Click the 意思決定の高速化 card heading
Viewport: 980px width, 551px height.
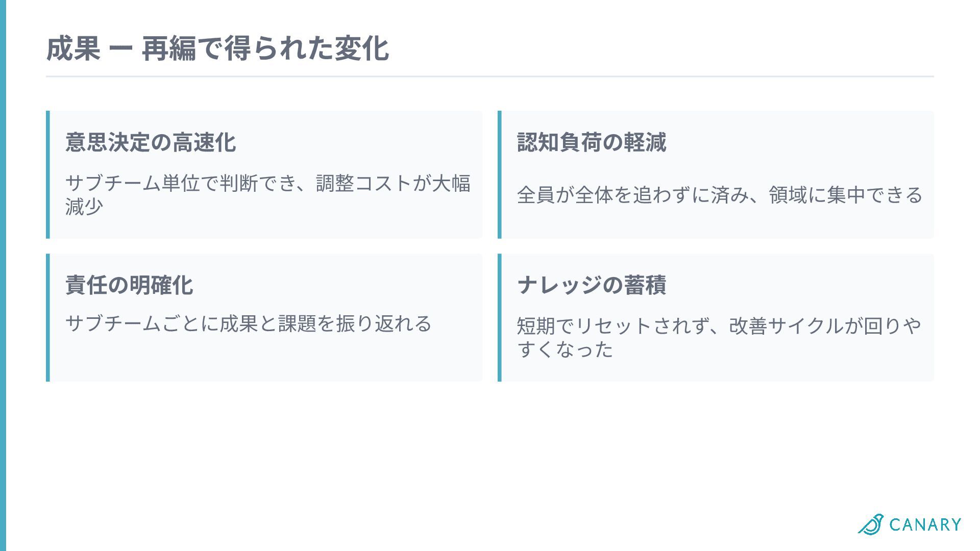tap(151, 142)
